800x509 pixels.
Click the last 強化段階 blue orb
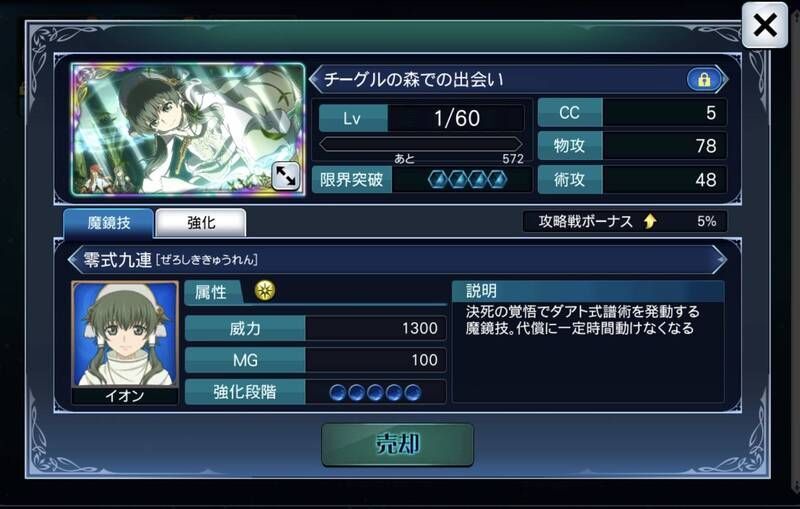coord(412,393)
